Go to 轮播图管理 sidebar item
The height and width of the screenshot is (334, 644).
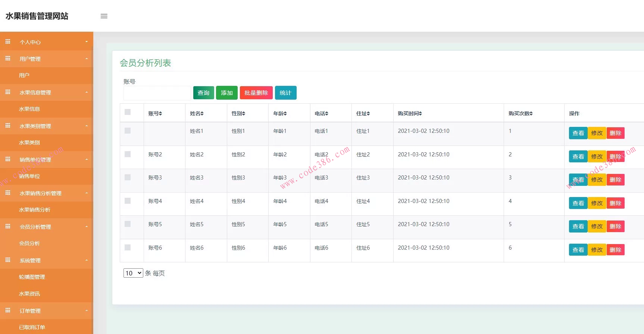pos(32,277)
